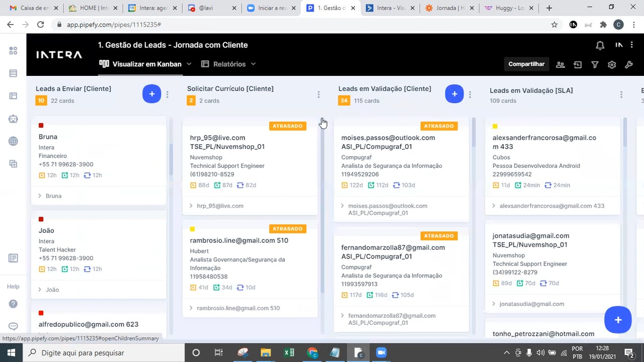Open Leads a Enviar column options menu
Screen dimensions: 644x362
click(x=167, y=95)
